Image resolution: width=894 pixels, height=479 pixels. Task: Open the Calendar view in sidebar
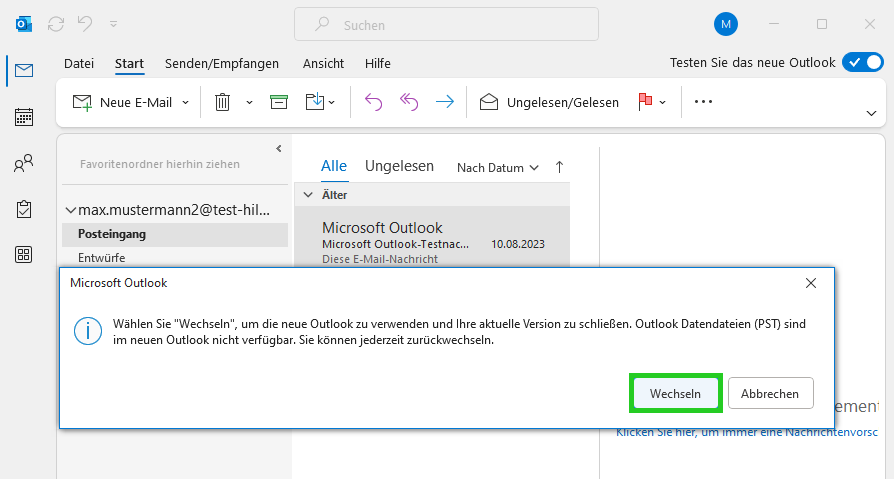pyautogui.click(x=24, y=117)
